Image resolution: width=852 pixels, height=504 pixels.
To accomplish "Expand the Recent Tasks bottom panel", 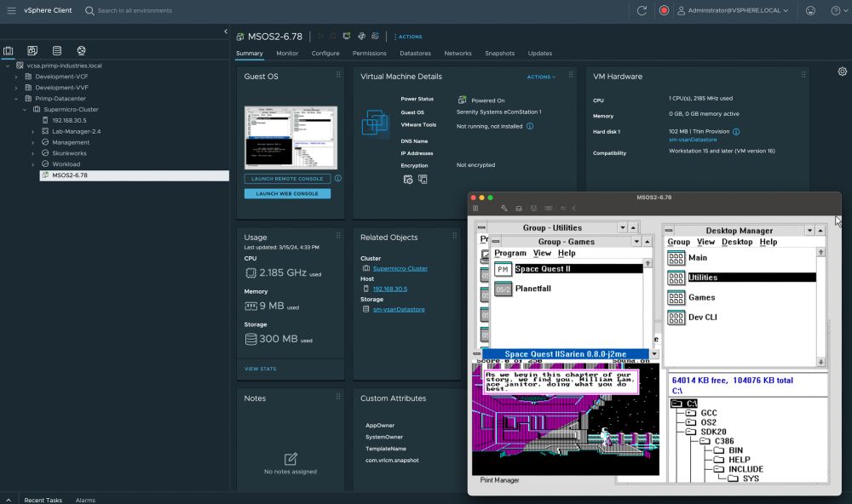I will pos(9,500).
